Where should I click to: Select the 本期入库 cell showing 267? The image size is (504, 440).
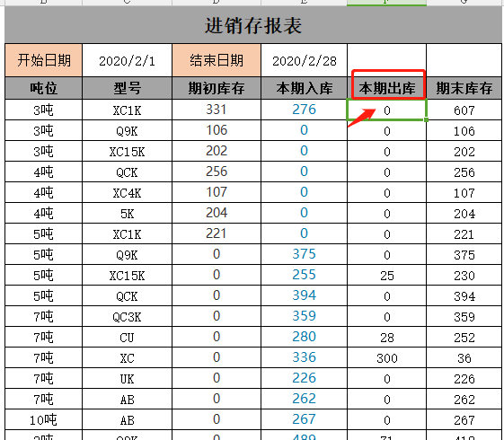coord(304,419)
